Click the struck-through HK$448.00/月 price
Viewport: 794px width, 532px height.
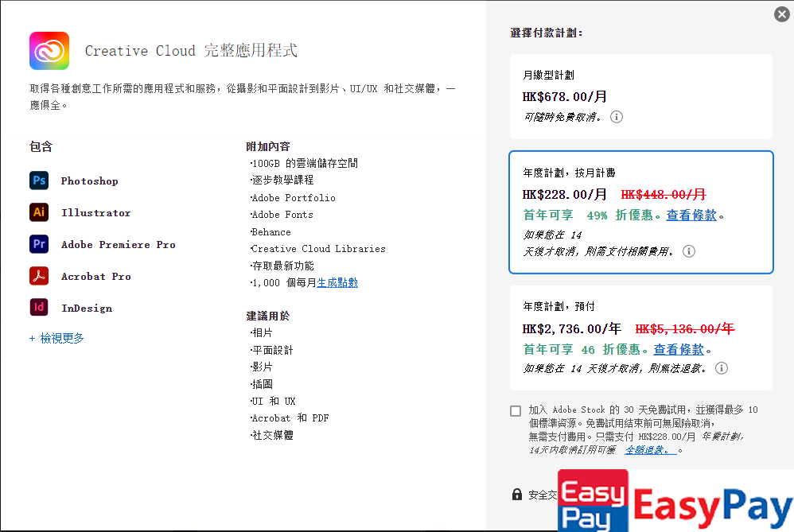click(664, 194)
